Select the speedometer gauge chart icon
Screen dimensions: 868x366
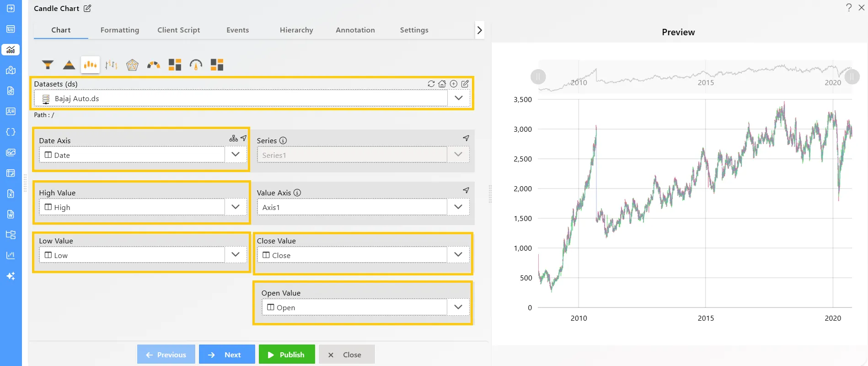click(196, 65)
